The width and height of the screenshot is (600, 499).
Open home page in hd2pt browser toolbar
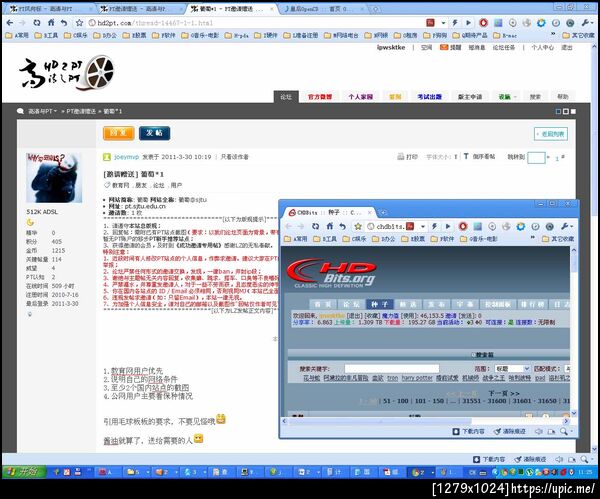tap(51, 23)
